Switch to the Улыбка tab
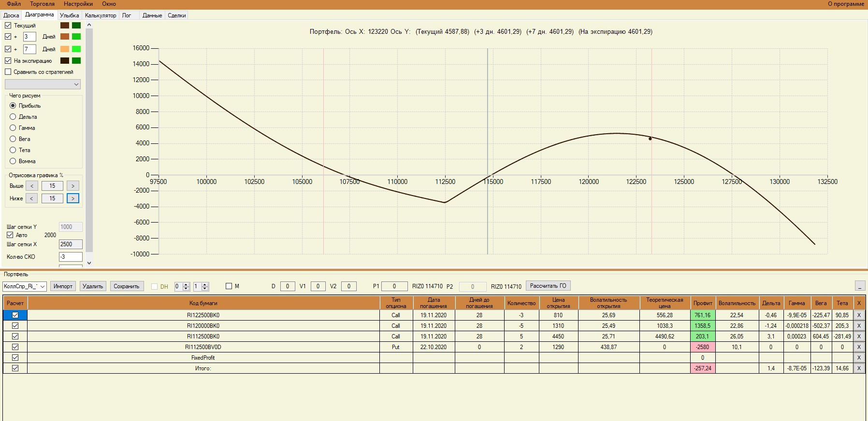Image resolution: width=868 pixels, height=421 pixels. (x=70, y=15)
